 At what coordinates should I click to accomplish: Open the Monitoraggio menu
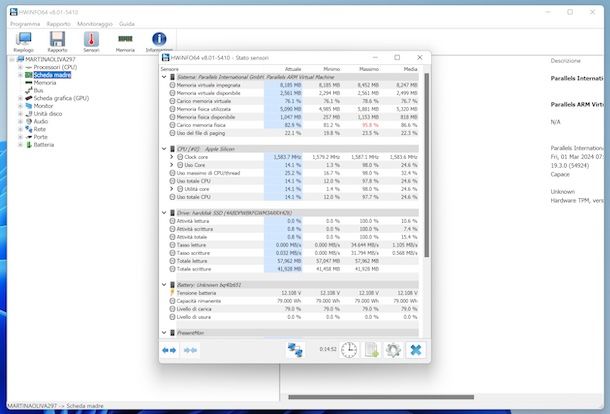(x=95, y=24)
